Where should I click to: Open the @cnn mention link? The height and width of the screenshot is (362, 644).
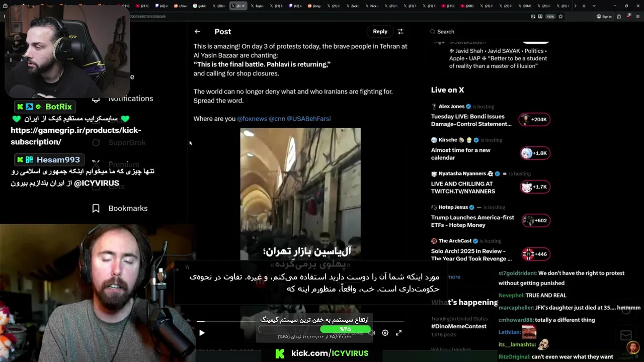[277, 119]
